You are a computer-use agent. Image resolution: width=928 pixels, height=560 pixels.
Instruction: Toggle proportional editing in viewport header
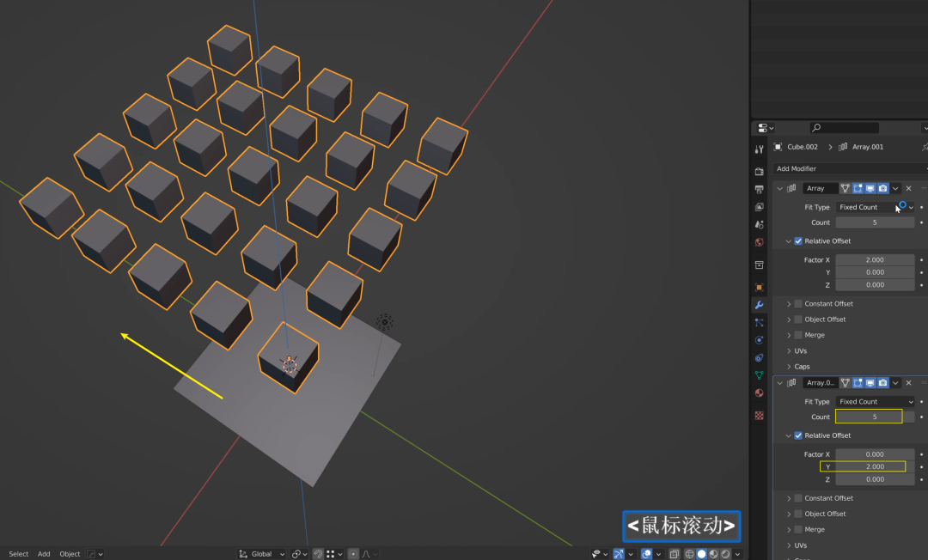[x=353, y=554]
